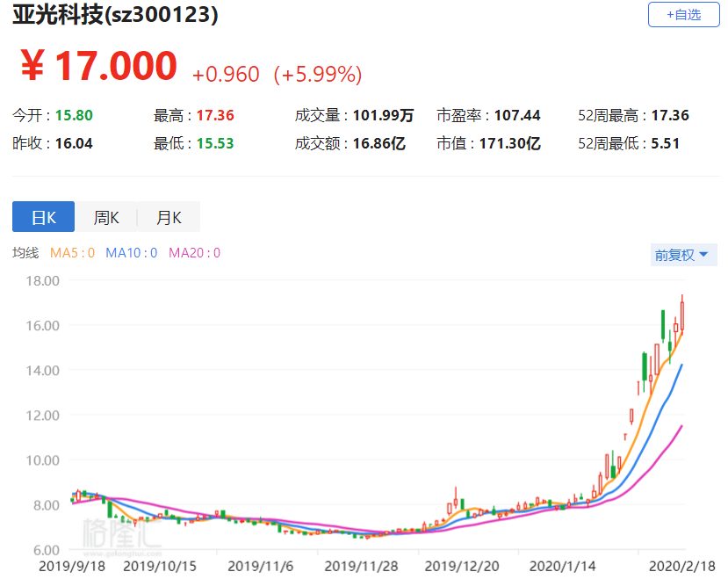Image resolution: width=728 pixels, height=579 pixels.
Task: Click the 2019/11/6 date axis label
Action: click(x=261, y=566)
